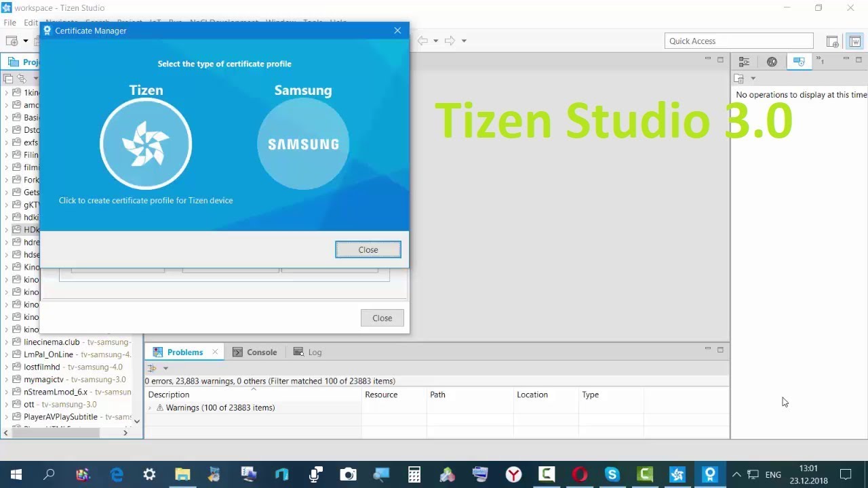
Task: Open Windows search from taskbar
Action: click(49, 474)
